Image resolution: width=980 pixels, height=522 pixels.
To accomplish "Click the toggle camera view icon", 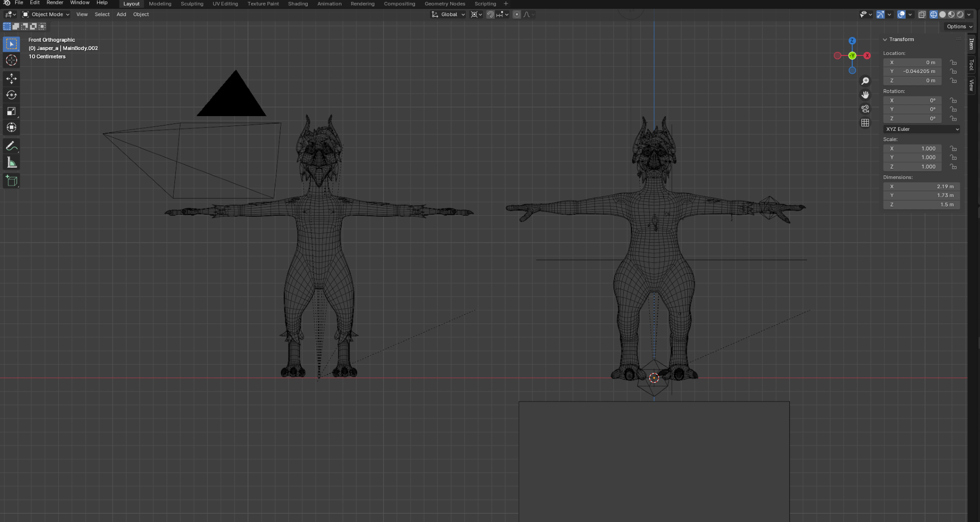I will [865, 109].
